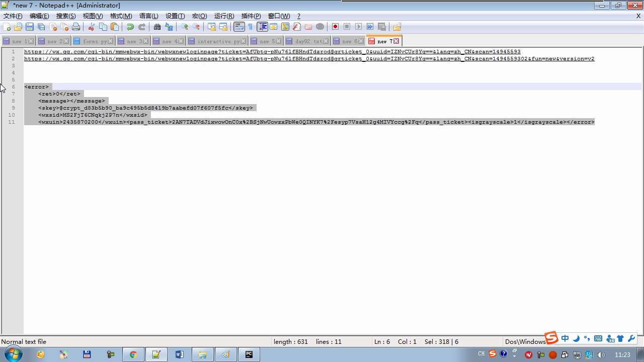This screenshot has width=644, height=362.
Task: Toggle show all characters pilcrow icon
Action: (x=251, y=27)
